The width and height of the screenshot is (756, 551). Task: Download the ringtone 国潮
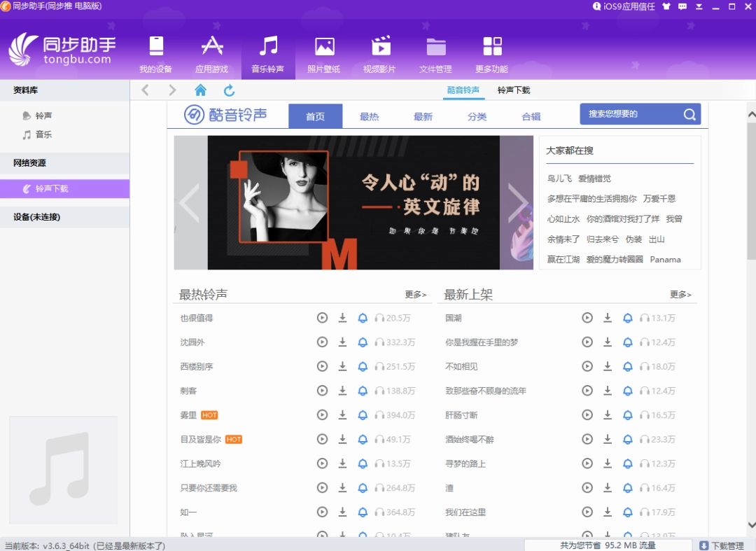pyautogui.click(x=608, y=318)
